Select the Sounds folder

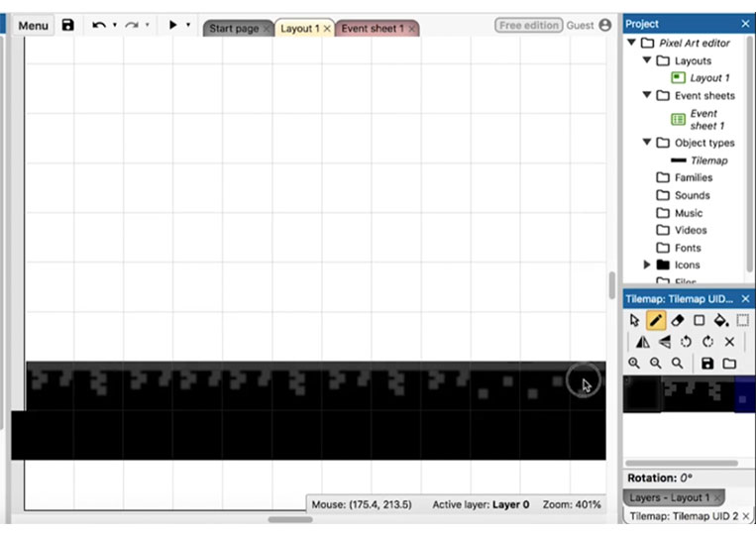692,195
